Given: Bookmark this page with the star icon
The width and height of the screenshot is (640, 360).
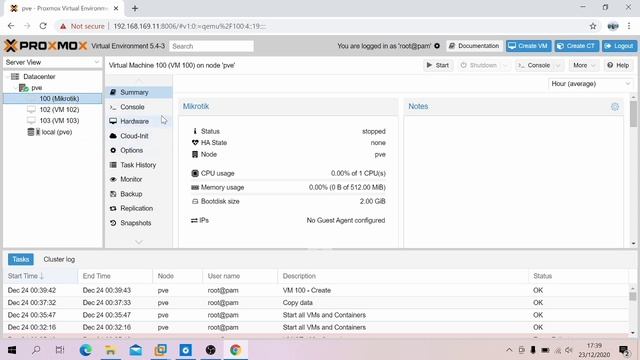Looking at the screenshot, I should pyautogui.click(x=593, y=26).
